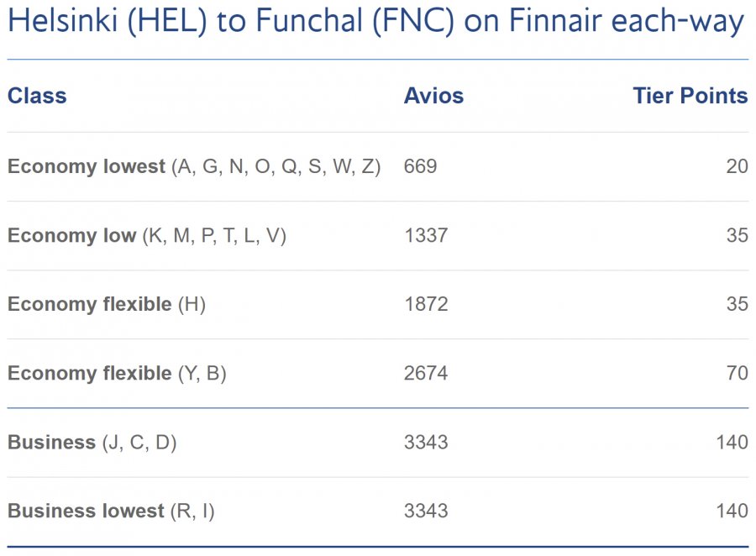
Task: Select the 2674 Avios value
Action: pyautogui.click(x=426, y=373)
